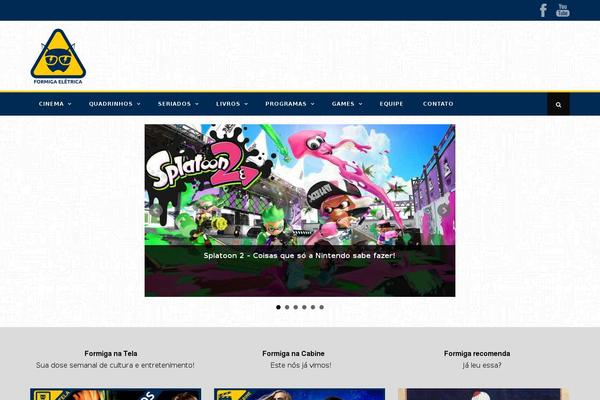Expand the Seriados dropdown arrow
This screenshot has height=400, width=600.
pos(197,104)
